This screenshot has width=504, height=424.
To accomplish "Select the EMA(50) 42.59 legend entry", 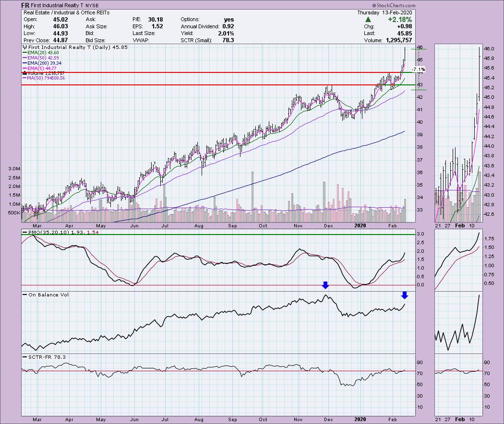I will tap(41, 58).
